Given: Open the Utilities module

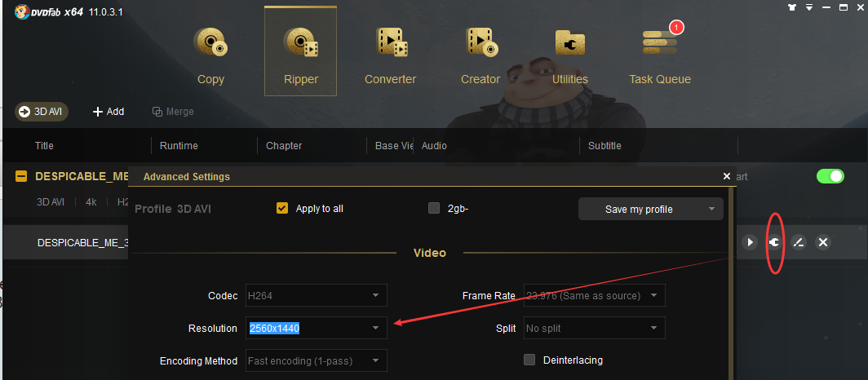Looking at the screenshot, I should pos(570,56).
